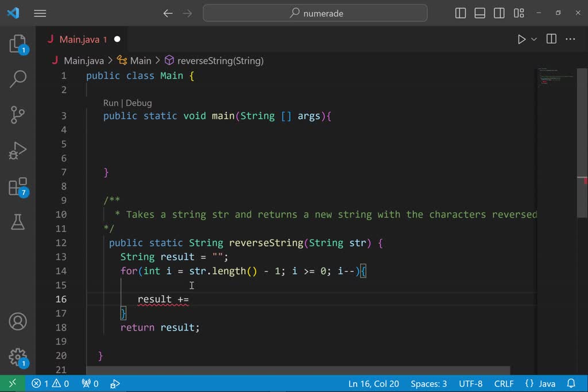The image size is (588, 392).
Task: Open the Accounts menu
Action: point(18,321)
